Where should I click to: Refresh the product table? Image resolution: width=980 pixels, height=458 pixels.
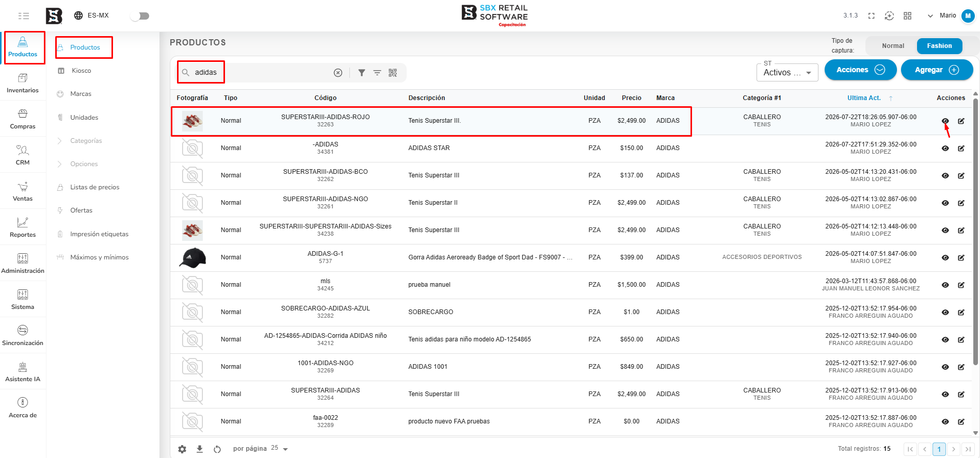click(217, 449)
